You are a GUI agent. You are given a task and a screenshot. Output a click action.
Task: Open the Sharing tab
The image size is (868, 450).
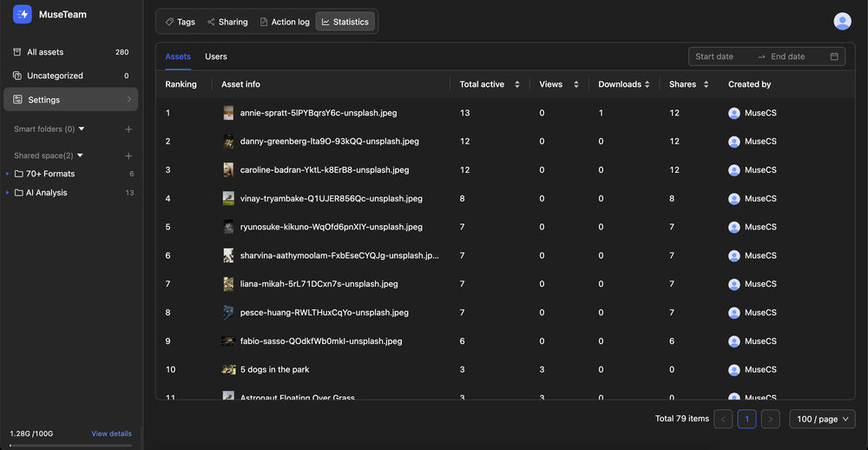(227, 22)
